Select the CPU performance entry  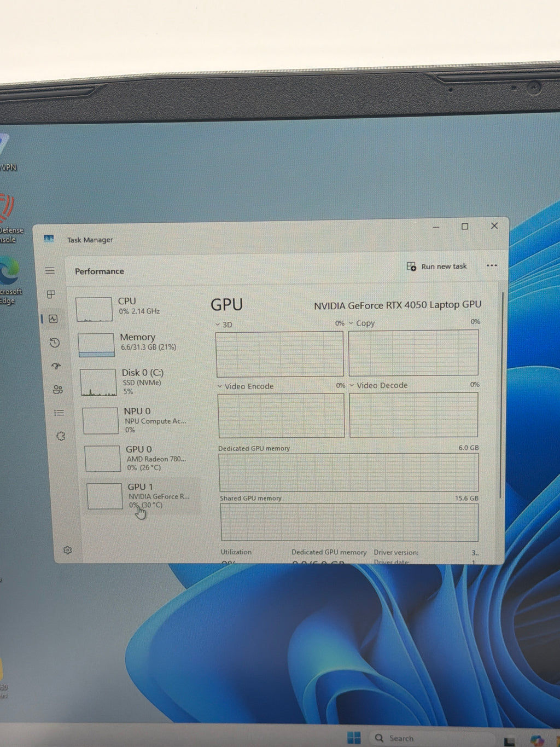pos(137,308)
